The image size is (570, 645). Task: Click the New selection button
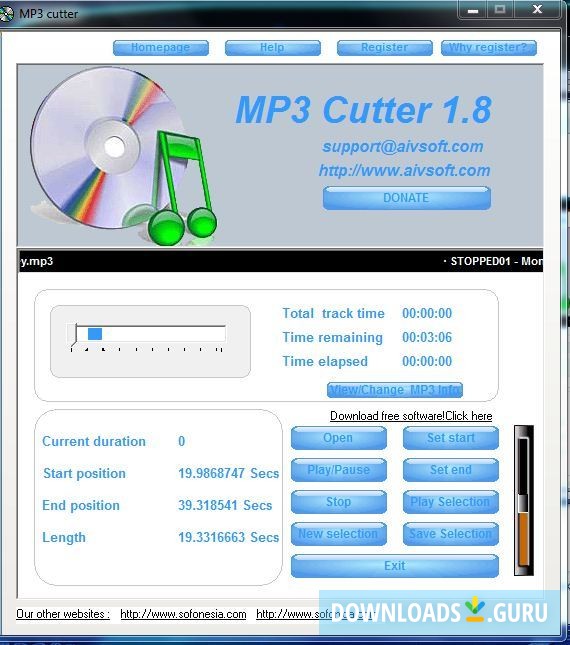[x=338, y=534]
